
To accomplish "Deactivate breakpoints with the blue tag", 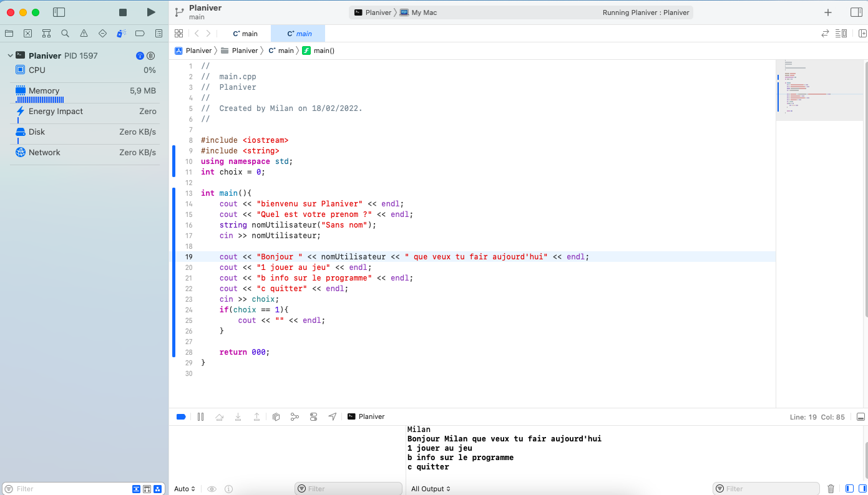I will pos(181,416).
